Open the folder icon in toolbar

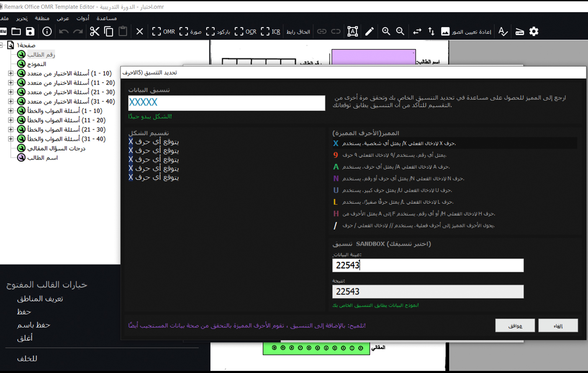[16, 31]
